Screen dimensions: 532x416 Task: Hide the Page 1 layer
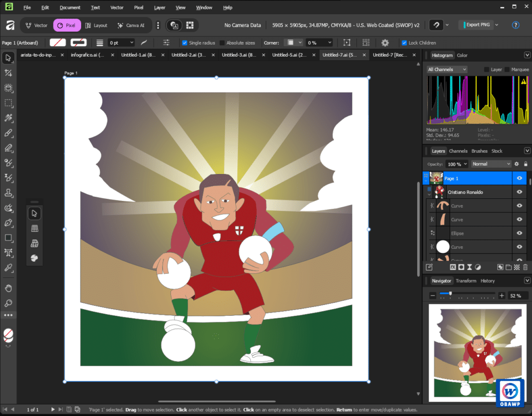point(520,178)
